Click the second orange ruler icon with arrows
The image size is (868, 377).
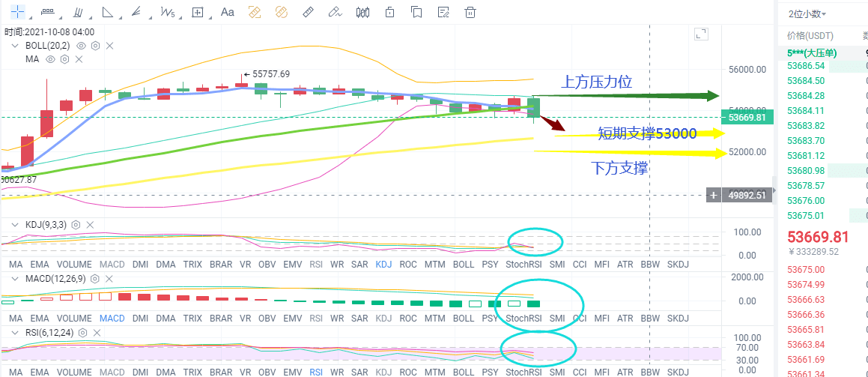coord(281,12)
